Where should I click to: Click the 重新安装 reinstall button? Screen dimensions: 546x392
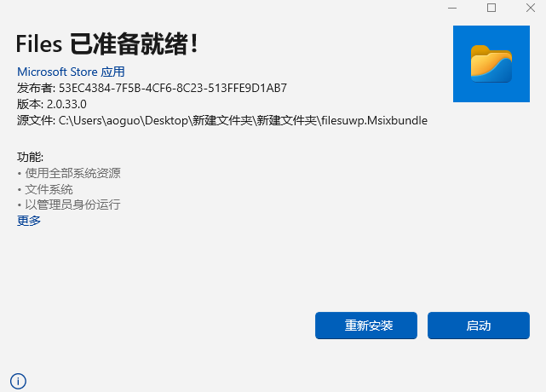[366, 326]
